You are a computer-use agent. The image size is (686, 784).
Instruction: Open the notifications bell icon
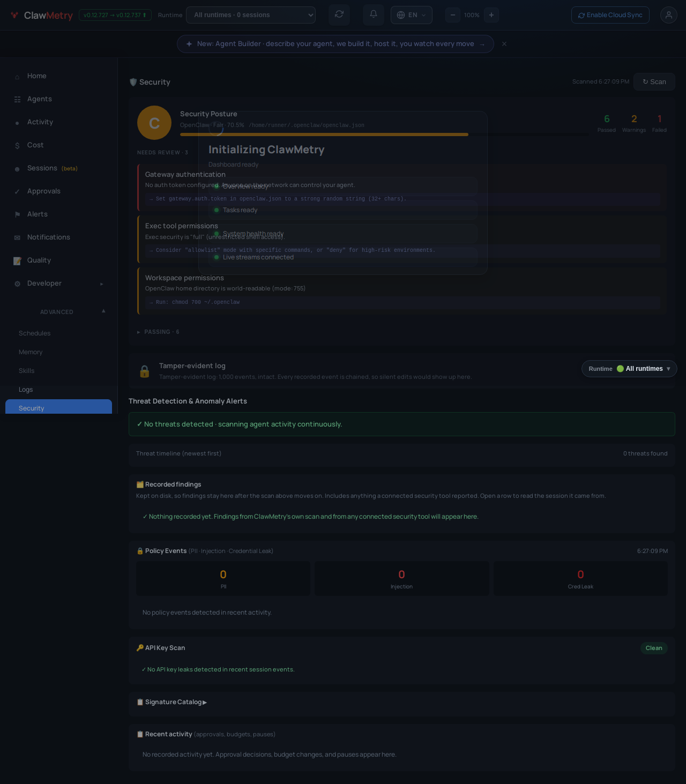[374, 14]
